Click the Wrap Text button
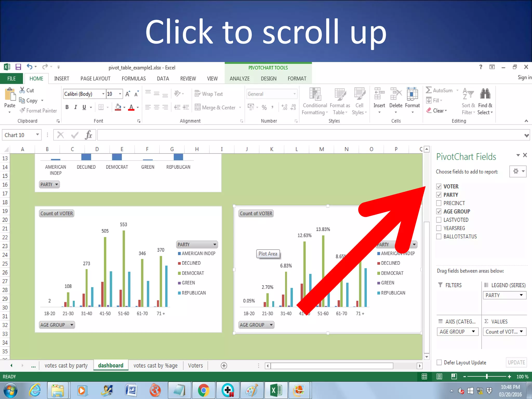This screenshot has width=532, height=399. point(209,94)
